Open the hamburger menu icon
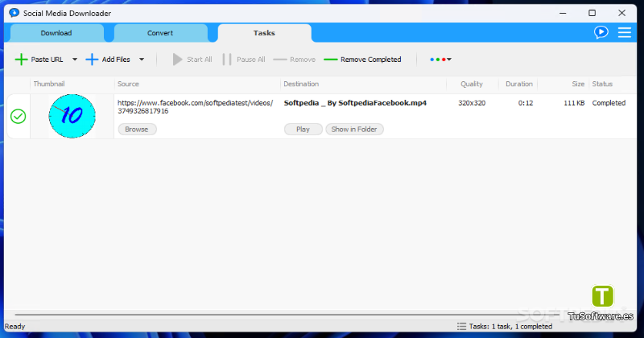The image size is (644, 338). click(x=625, y=32)
